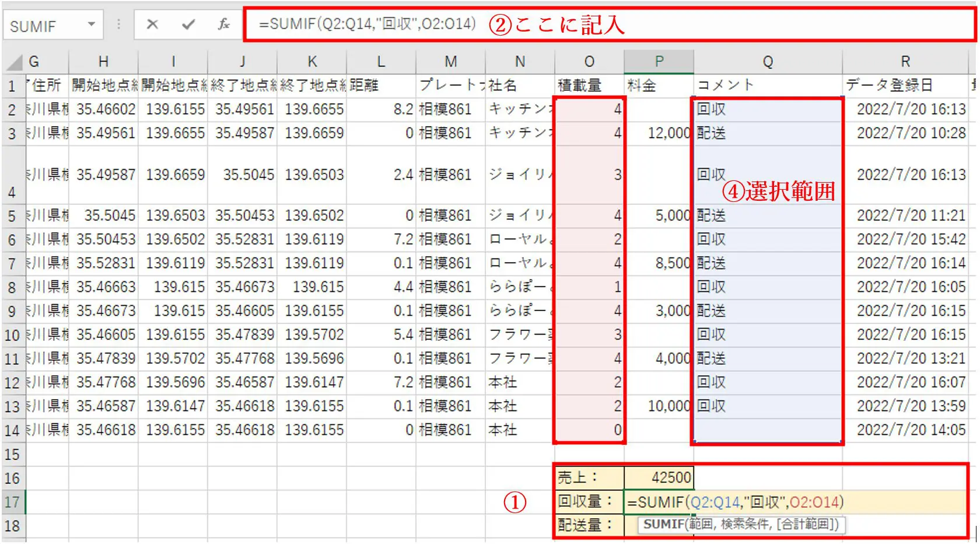Screen dimensions: 980x544
Task: Click the SUMIF function name in tooltip
Action: click(663, 524)
